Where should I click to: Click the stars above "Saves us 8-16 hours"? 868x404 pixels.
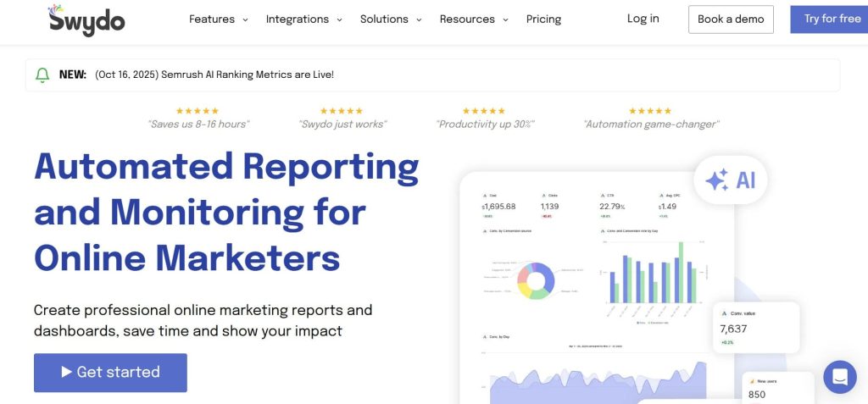[x=198, y=111]
